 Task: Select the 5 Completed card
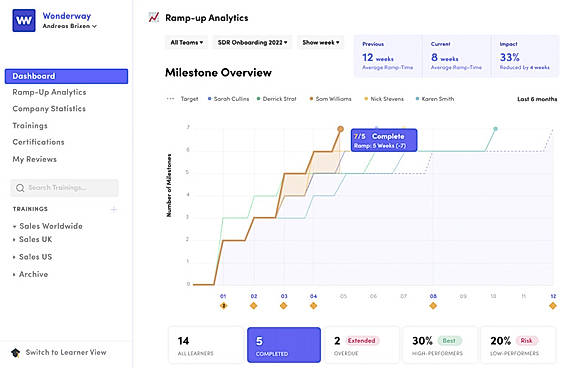click(284, 345)
